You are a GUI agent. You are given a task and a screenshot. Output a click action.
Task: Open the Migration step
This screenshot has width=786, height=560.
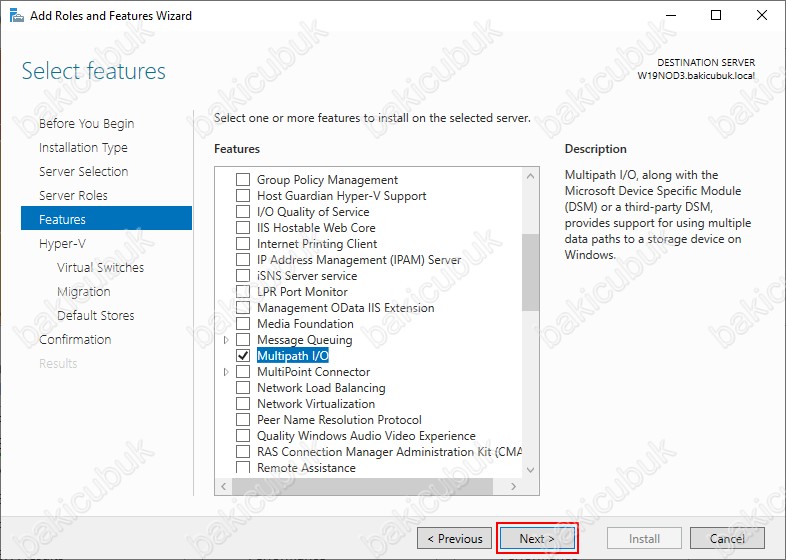coord(84,292)
